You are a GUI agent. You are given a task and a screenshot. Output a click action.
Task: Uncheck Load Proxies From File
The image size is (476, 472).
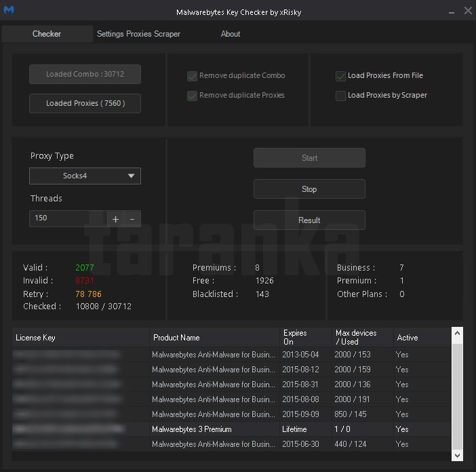[340, 76]
